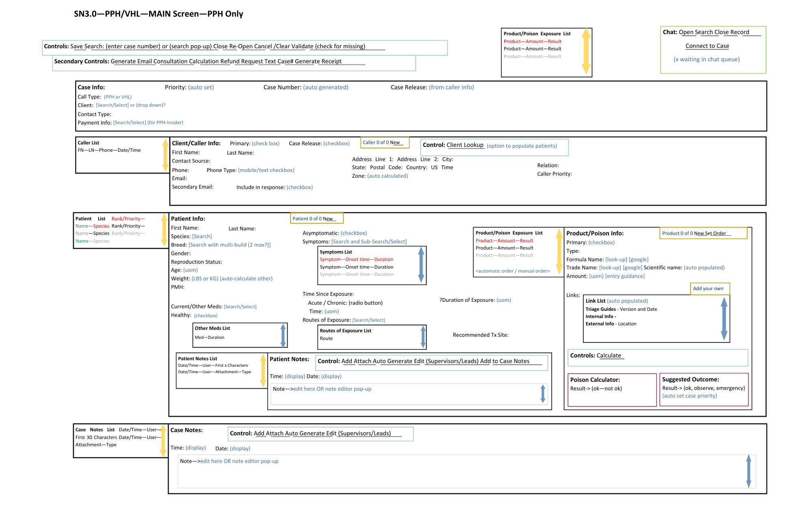The height and width of the screenshot is (525, 812).
Task: Open the Species search field
Action: tap(202, 237)
